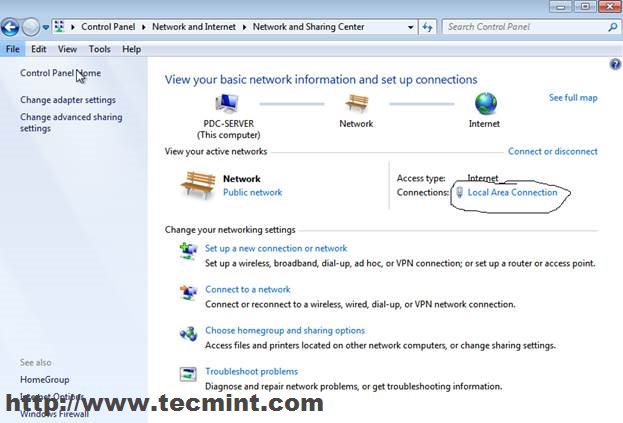Expand arrow after Control Panel breadcrumb
Image resolution: width=623 pixels, height=423 pixels.
[144, 27]
